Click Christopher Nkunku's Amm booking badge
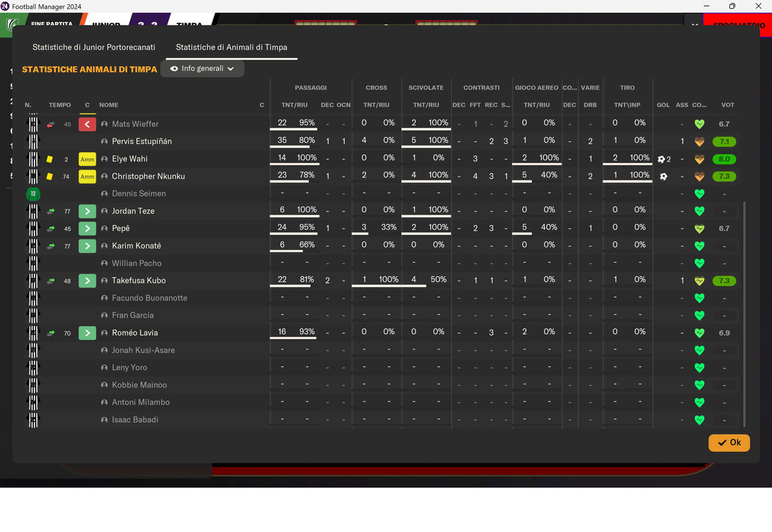 point(87,176)
